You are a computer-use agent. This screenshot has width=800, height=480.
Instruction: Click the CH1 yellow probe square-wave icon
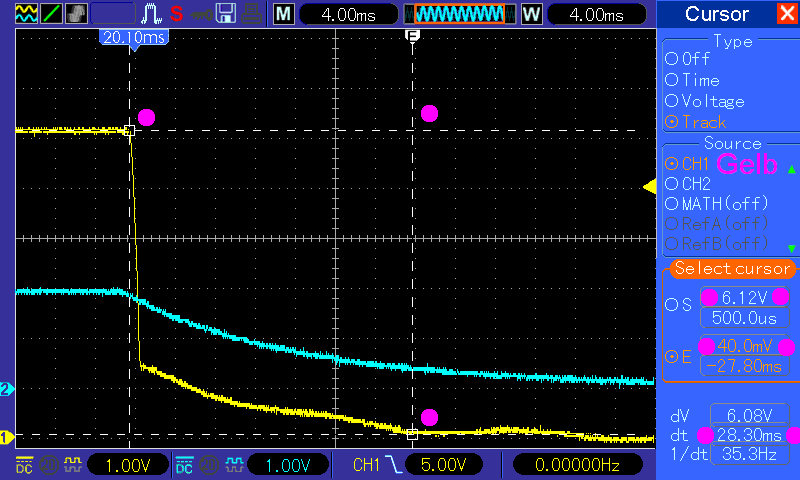[73, 465]
